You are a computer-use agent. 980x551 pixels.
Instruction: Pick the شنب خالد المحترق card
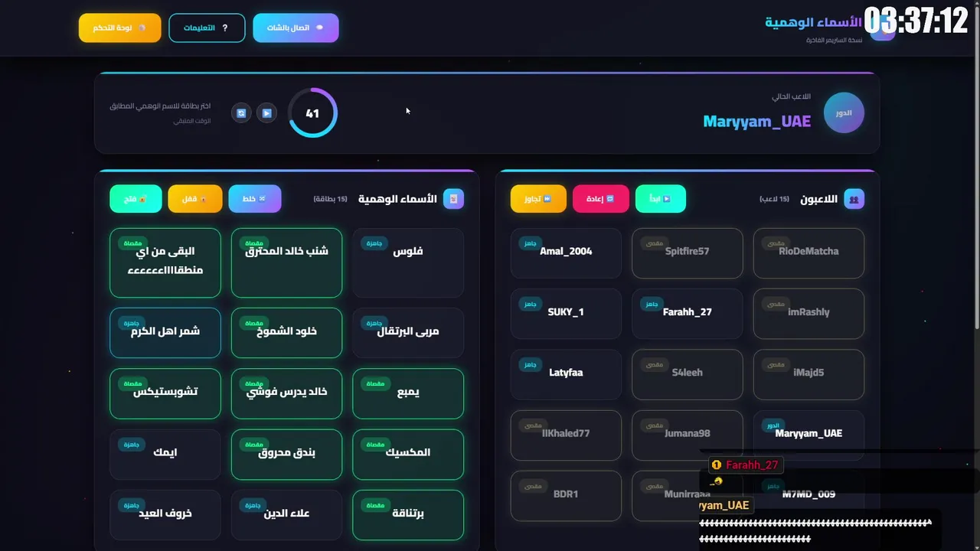(x=286, y=262)
